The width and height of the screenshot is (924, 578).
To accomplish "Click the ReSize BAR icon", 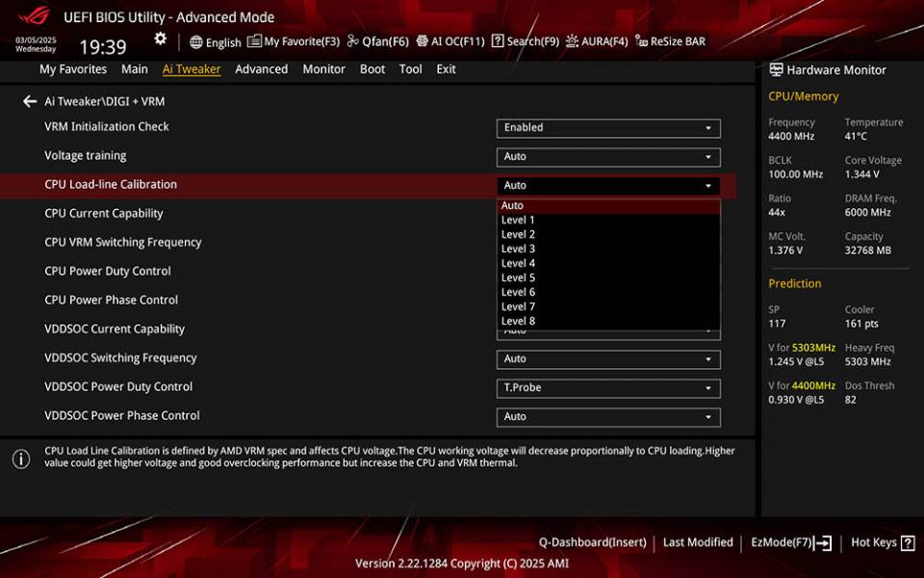I will click(641, 40).
